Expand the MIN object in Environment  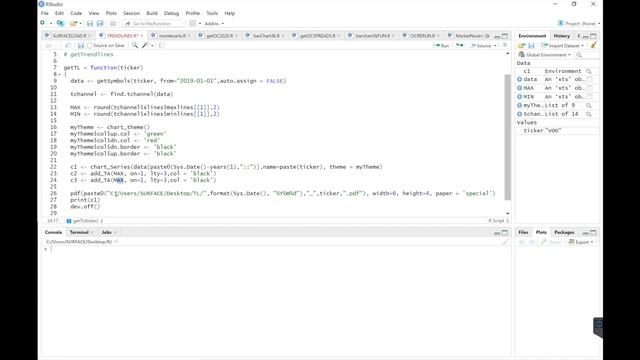tap(520, 96)
